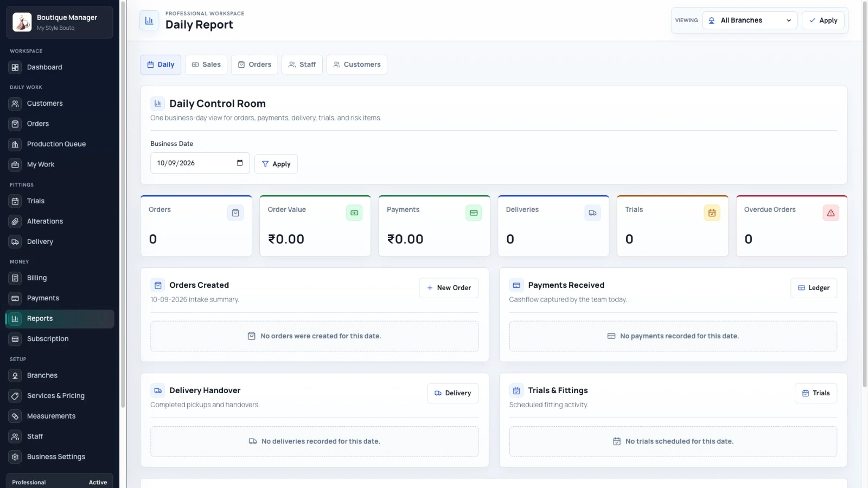
Task: Click the Delivery truck icon in sidebar
Action: point(15,242)
